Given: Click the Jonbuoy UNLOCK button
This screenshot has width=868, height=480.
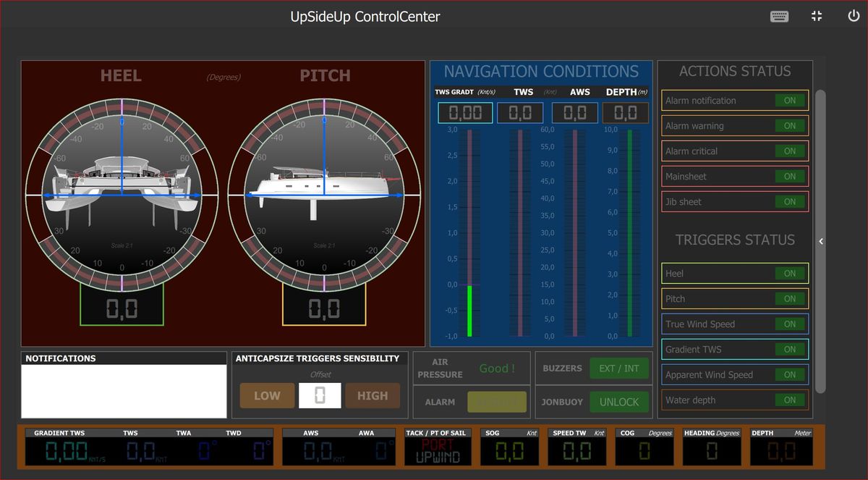Looking at the screenshot, I should [x=618, y=402].
